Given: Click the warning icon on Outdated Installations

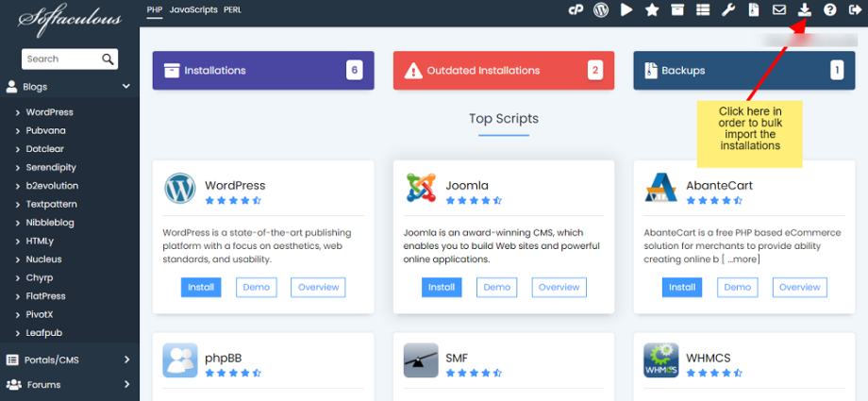Looking at the screenshot, I should (413, 71).
